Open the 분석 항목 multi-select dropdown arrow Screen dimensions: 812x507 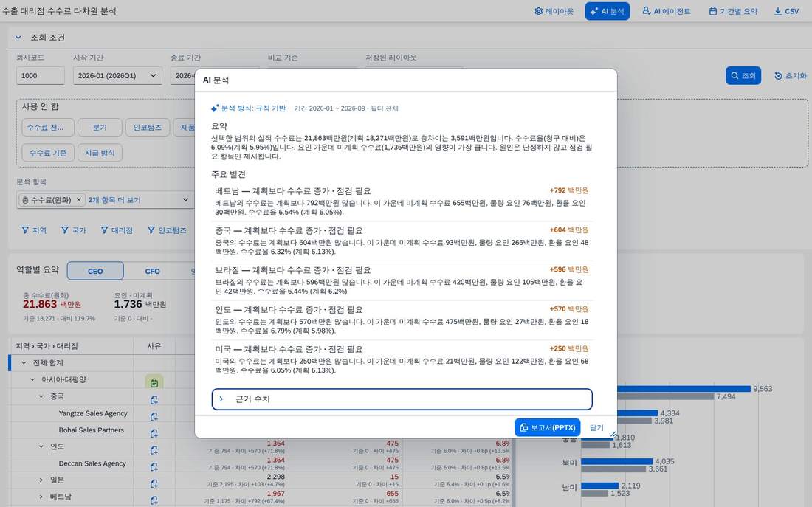(x=185, y=200)
